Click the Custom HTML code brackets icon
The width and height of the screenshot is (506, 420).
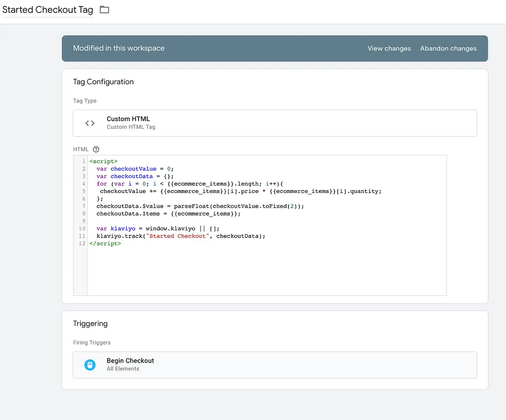click(90, 123)
